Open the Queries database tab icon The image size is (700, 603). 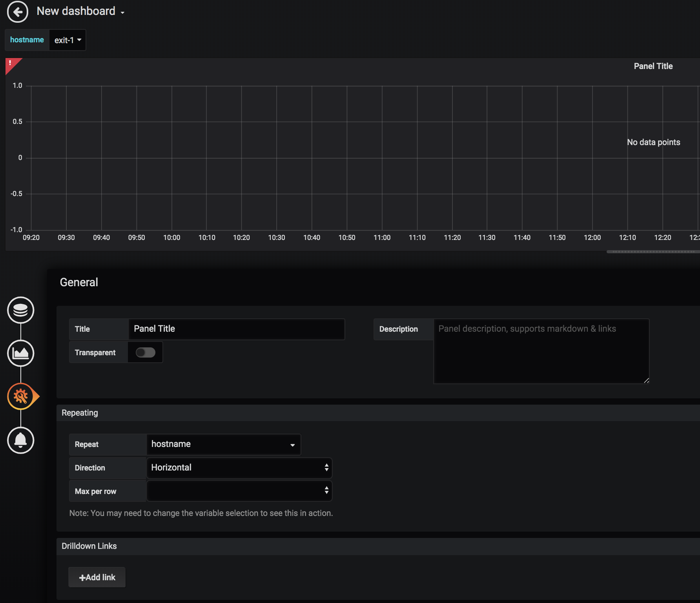pos(21,310)
